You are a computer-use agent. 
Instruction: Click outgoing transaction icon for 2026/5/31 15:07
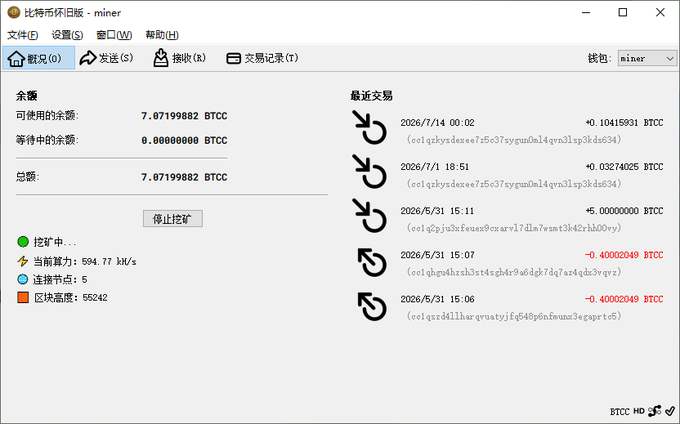[x=372, y=262]
